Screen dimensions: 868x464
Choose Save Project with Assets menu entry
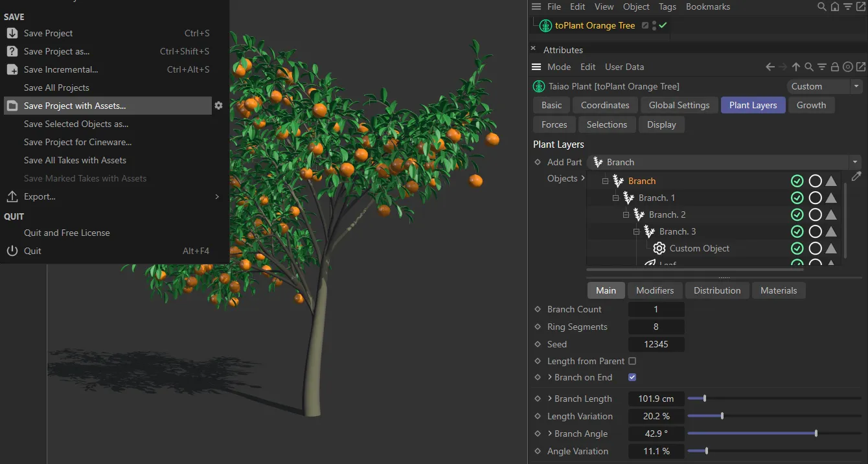[x=75, y=106]
